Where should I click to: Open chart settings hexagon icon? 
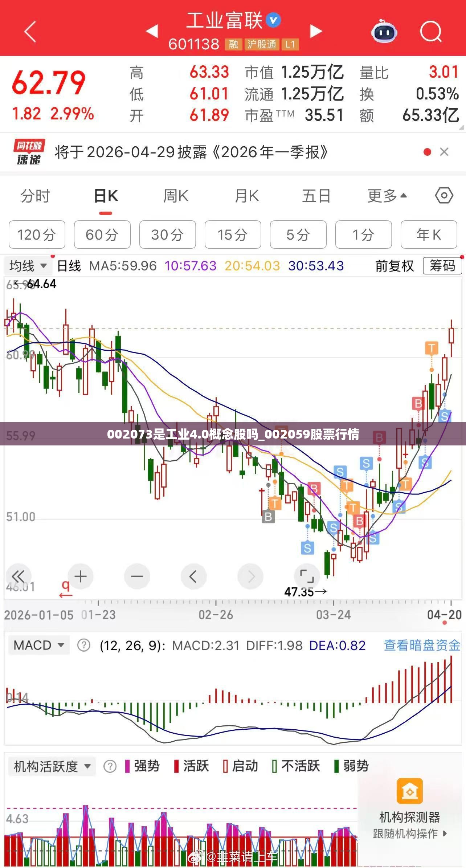[444, 196]
